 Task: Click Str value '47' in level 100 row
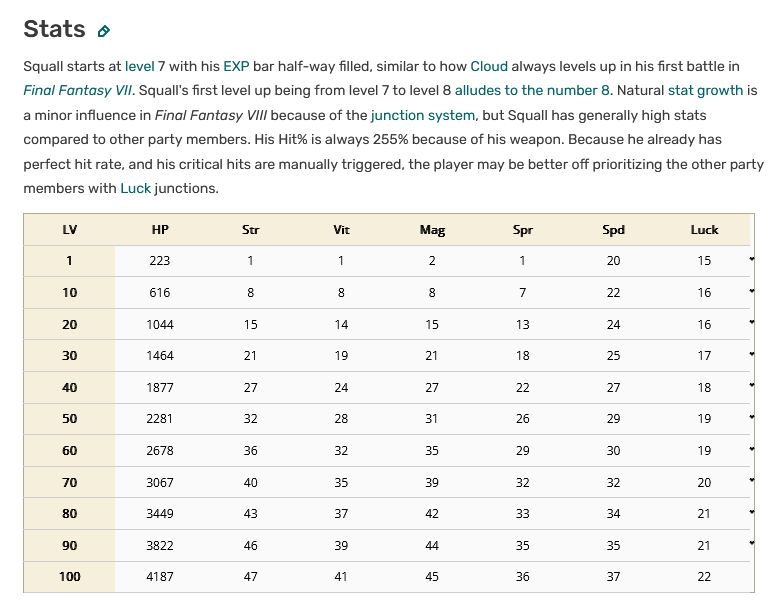coord(251,577)
